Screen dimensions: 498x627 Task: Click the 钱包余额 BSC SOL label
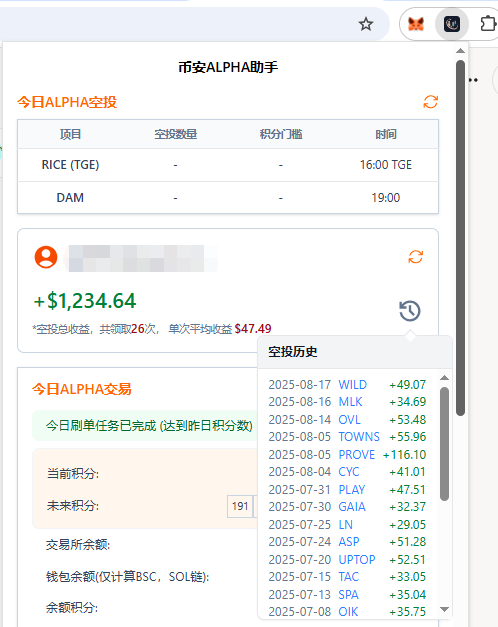pyautogui.click(x=128, y=577)
